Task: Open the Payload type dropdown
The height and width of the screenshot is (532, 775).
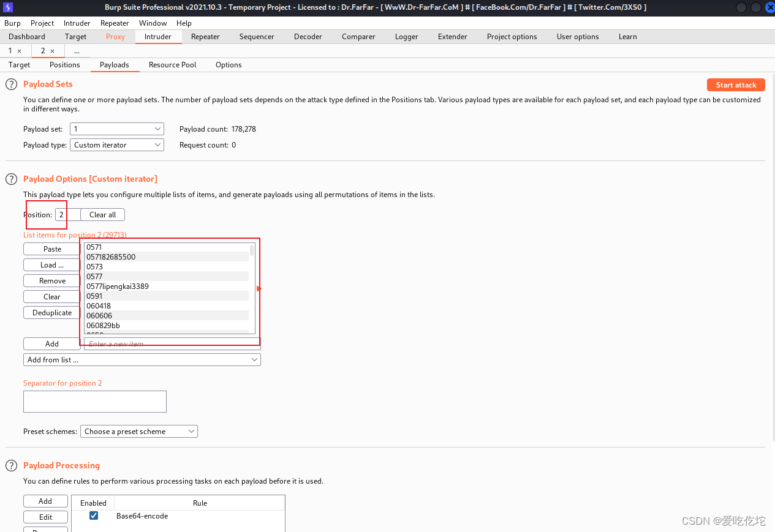Action: point(117,145)
